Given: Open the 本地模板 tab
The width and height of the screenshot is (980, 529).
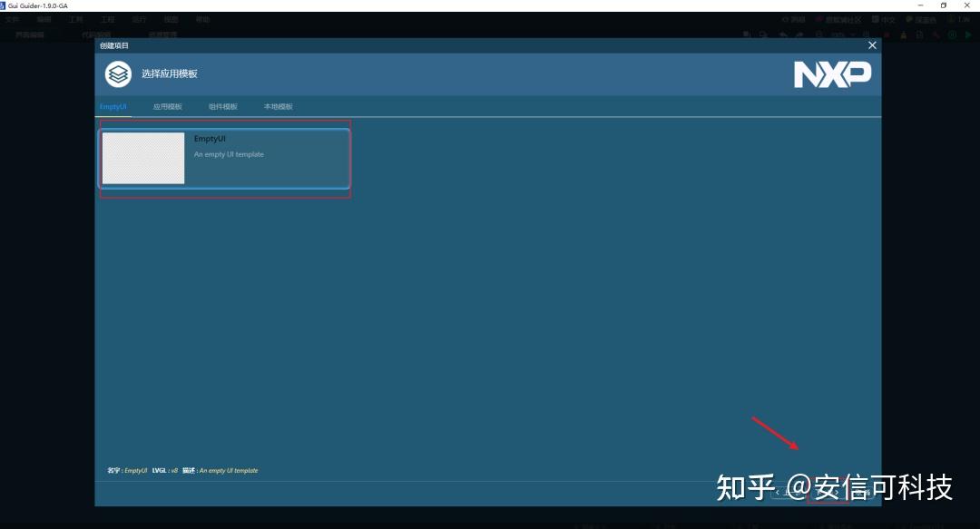Looking at the screenshot, I should click(279, 106).
